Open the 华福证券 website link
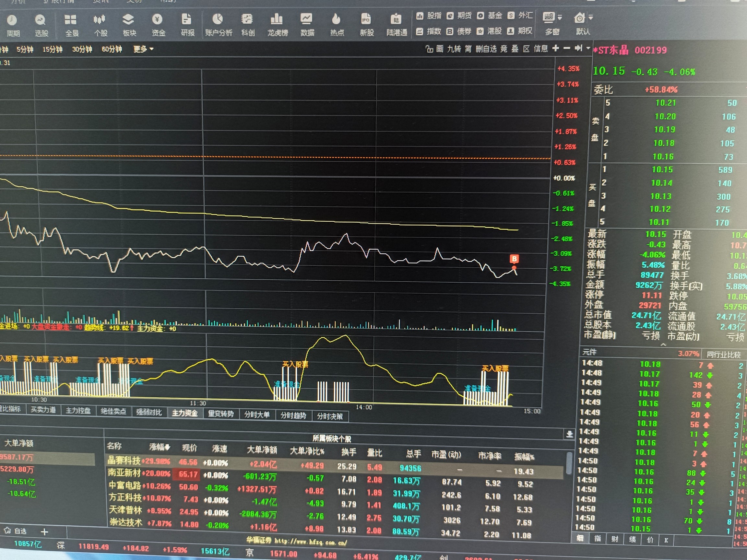Viewport: 747px width, 560px height. pyautogui.click(x=296, y=541)
